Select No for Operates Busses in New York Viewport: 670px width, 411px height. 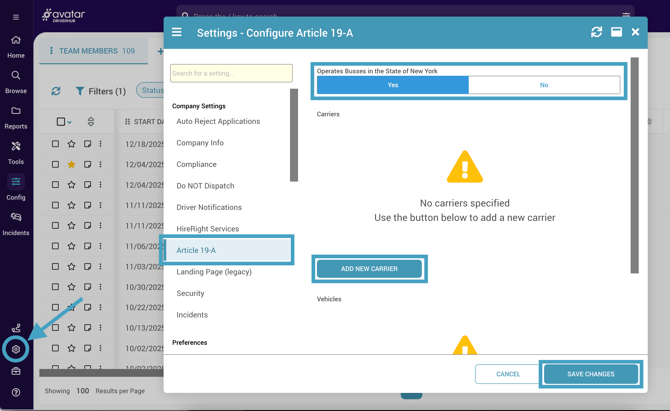point(544,85)
